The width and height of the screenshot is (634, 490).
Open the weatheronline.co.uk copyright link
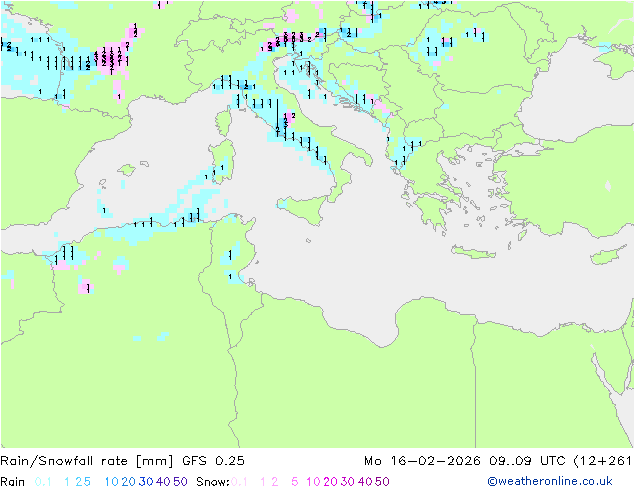550,481
